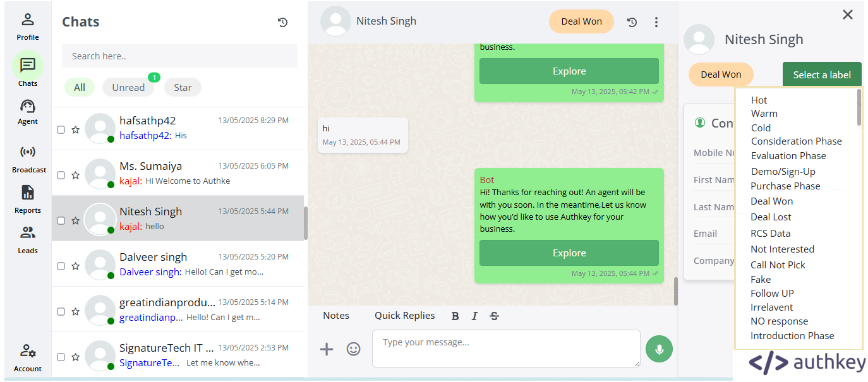Open the Profile section in sidebar
This screenshot has height=382, width=868.
point(28,27)
